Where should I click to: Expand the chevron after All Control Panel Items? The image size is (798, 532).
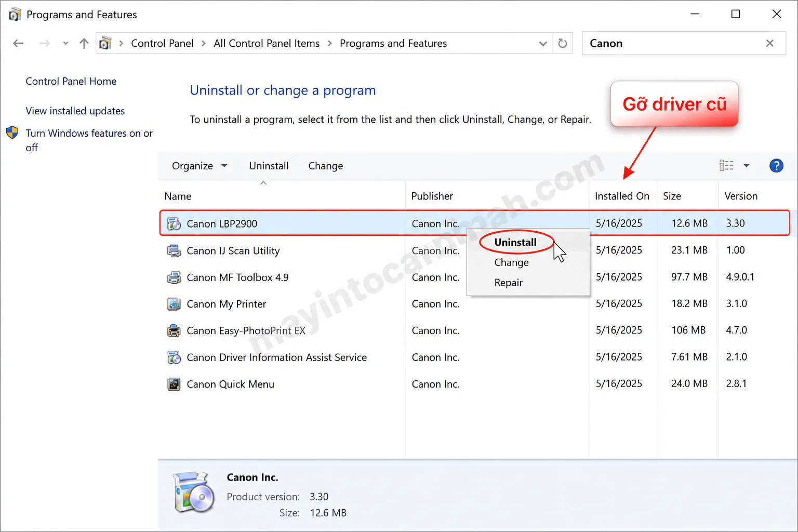pos(329,43)
